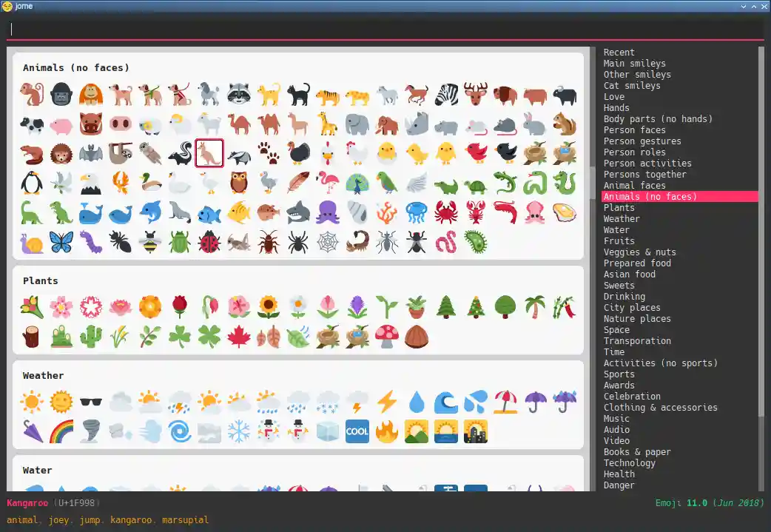The width and height of the screenshot is (771, 532).
Task: Switch to the Technology category
Action: [629, 463]
